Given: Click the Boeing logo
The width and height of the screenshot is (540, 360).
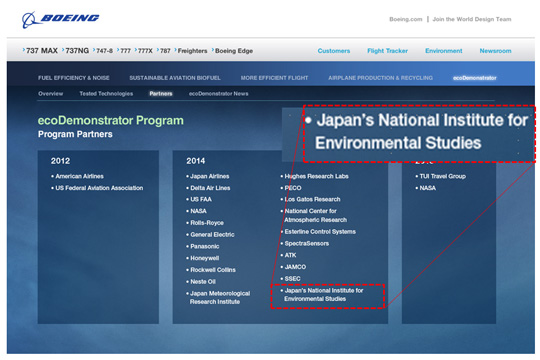Looking at the screenshot, I should [x=61, y=19].
